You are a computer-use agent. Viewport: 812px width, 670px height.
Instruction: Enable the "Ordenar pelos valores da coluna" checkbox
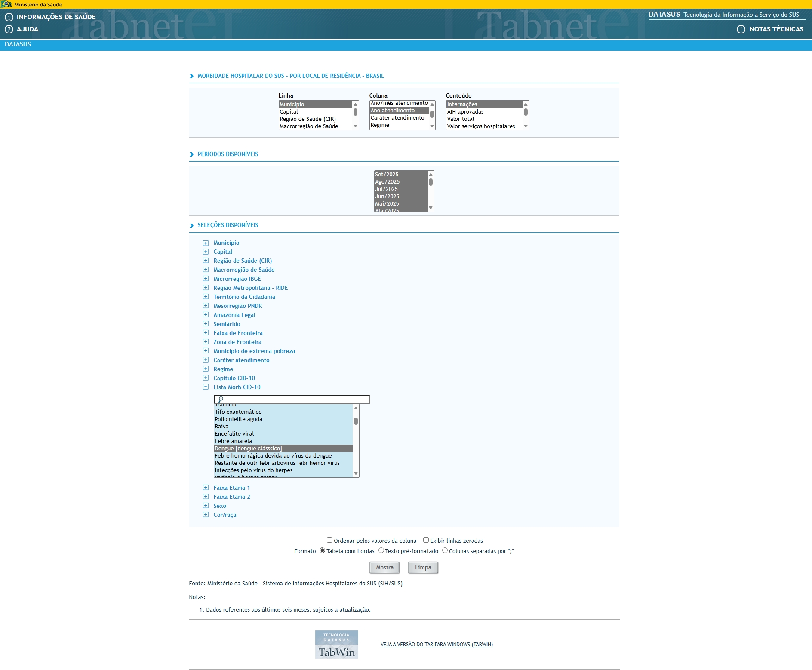[x=329, y=540]
